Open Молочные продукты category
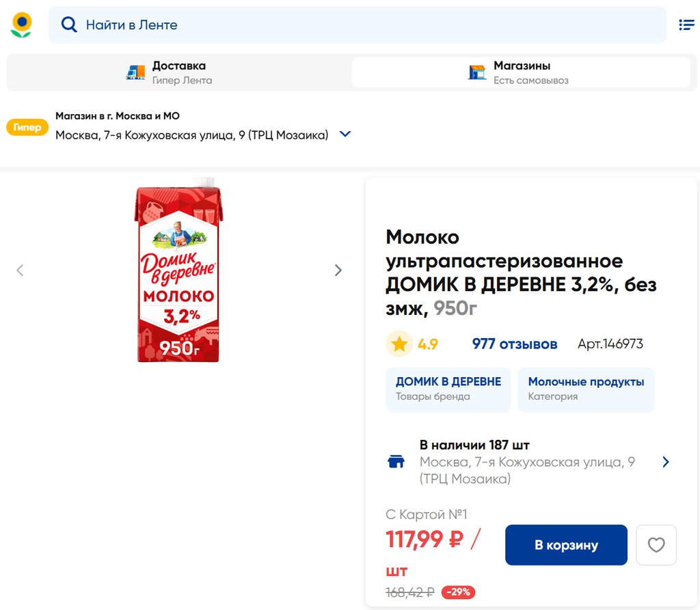Image resolution: width=700 pixels, height=610 pixels. (586, 389)
